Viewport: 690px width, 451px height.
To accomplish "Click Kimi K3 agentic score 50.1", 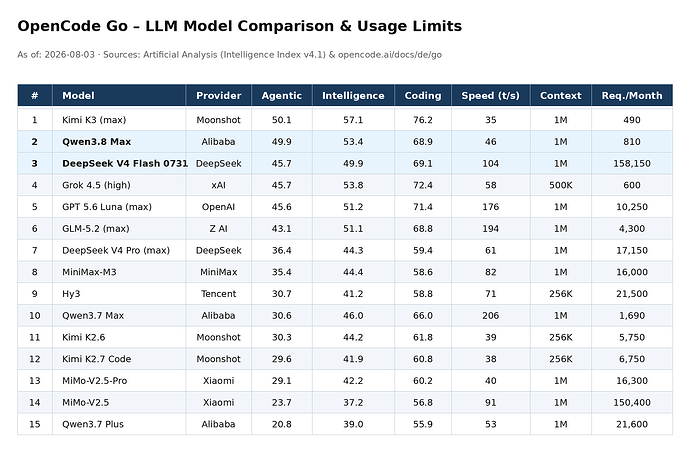I will click(x=282, y=120).
